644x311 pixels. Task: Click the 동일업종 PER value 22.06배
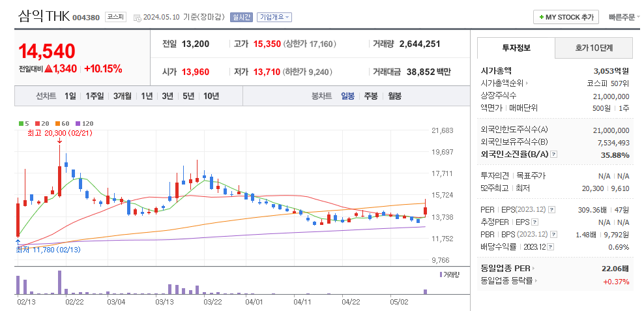click(615, 269)
